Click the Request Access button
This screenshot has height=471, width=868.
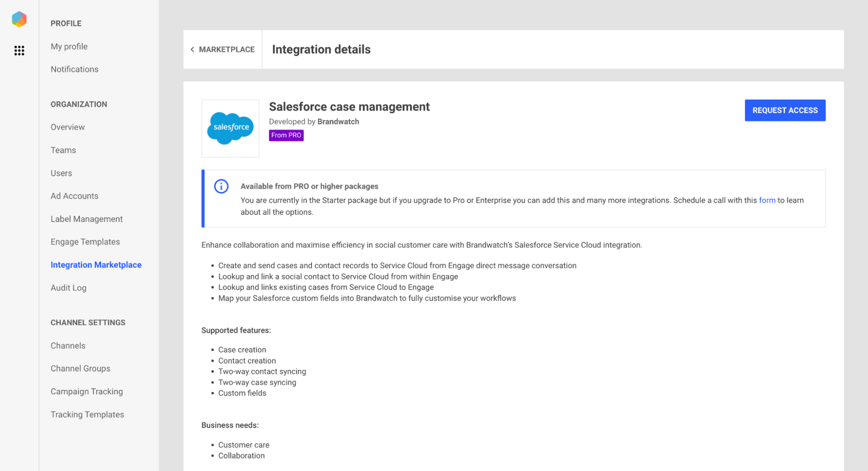click(x=785, y=110)
